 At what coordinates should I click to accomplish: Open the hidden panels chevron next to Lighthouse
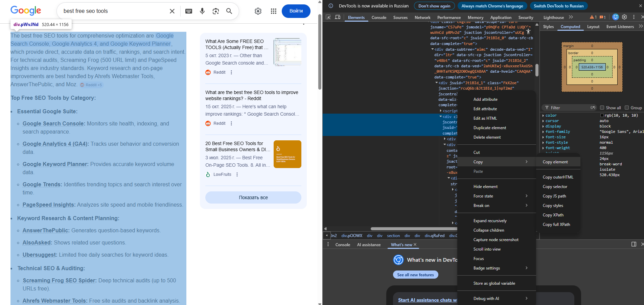tap(570, 17)
